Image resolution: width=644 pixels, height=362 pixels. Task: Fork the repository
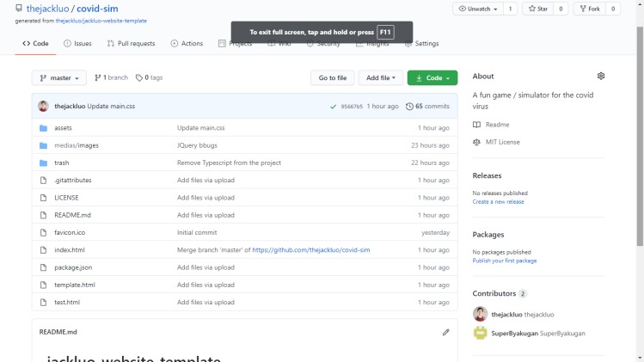pyautogui.click(x=590, y=9)
